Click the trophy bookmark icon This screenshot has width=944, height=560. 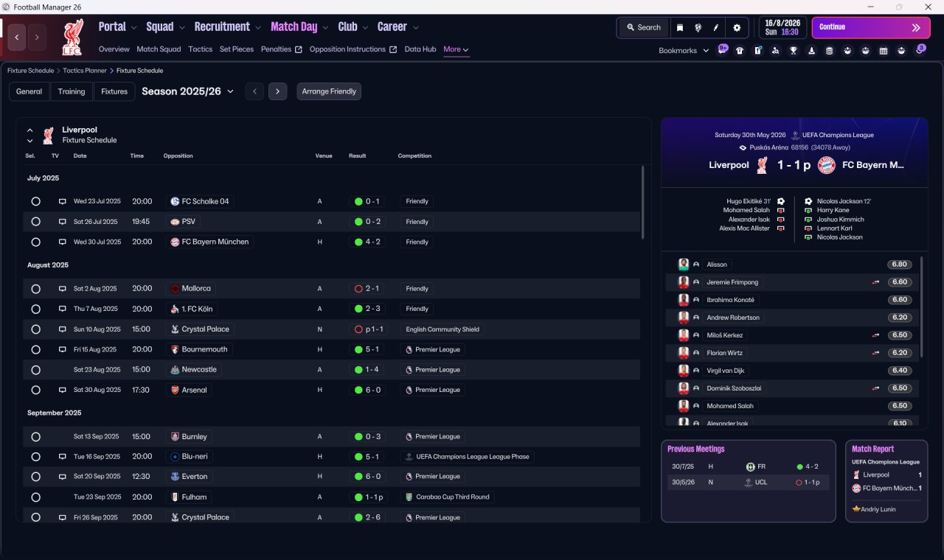tap(794, 51)
